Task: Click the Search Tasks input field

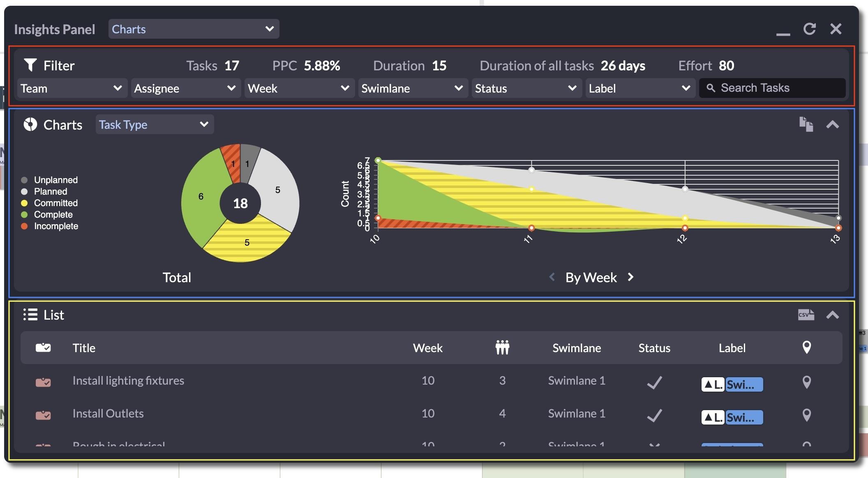Action: coord(773,88)
